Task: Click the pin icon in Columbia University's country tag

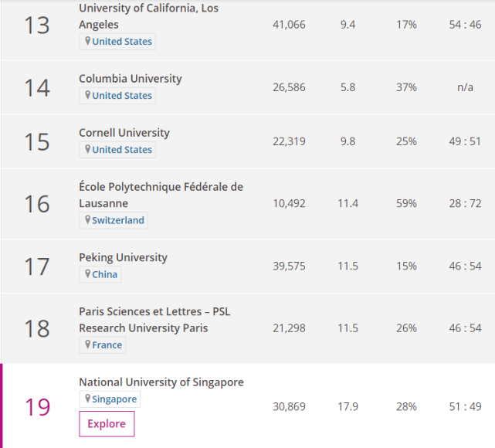Action: pyautogui.click(x=88, y=96)
